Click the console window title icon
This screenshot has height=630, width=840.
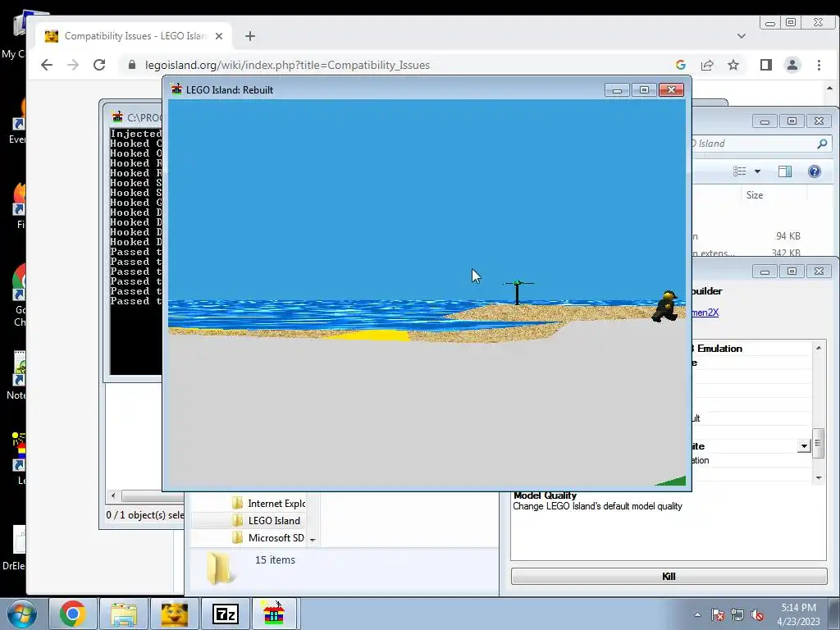117,116
